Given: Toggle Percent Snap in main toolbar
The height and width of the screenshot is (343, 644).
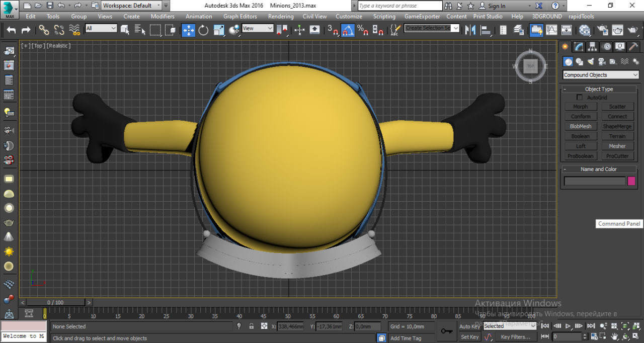Looking at the screenshot, I should coord(363,30).
